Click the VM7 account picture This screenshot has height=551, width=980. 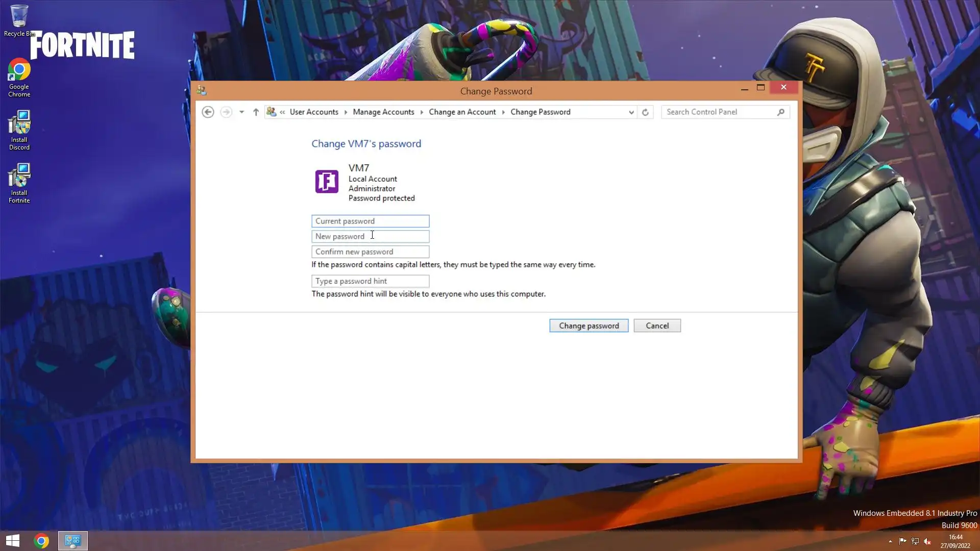click(327, 182)
